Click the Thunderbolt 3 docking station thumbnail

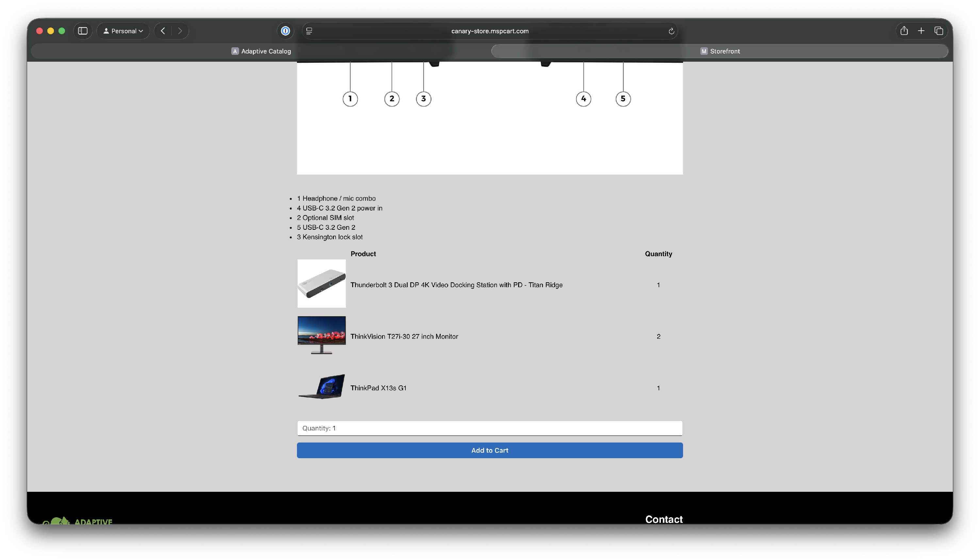pos(321,284)
